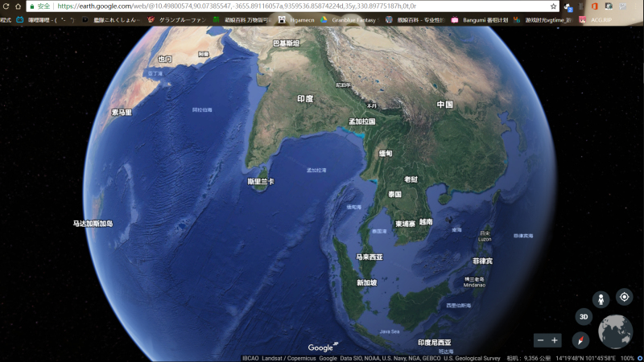This screenshot has height=362, width=644.
Task: Click the Chrome home button
Action: point(18,6)
